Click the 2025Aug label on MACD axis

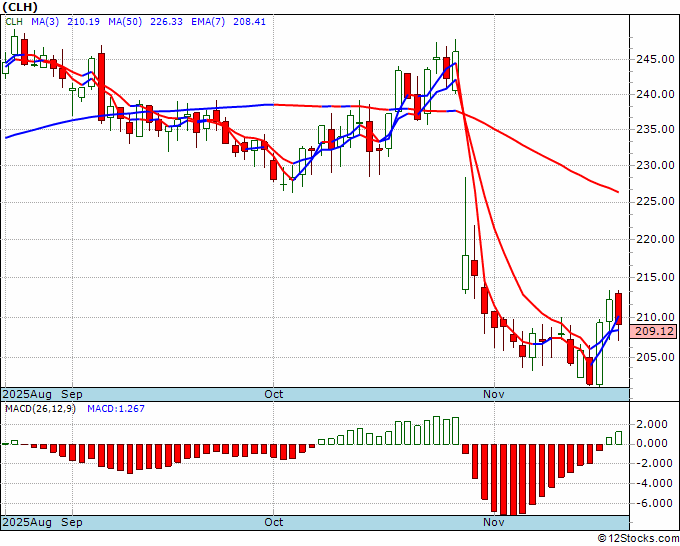[28, 522]
